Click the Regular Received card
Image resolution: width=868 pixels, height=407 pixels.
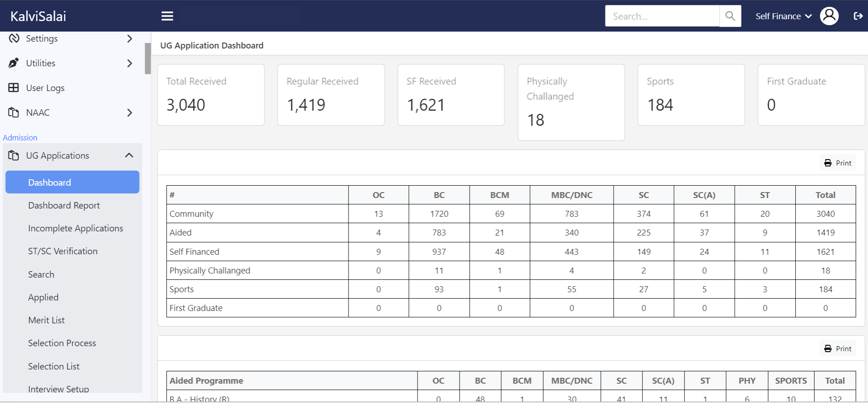(331, 95)
